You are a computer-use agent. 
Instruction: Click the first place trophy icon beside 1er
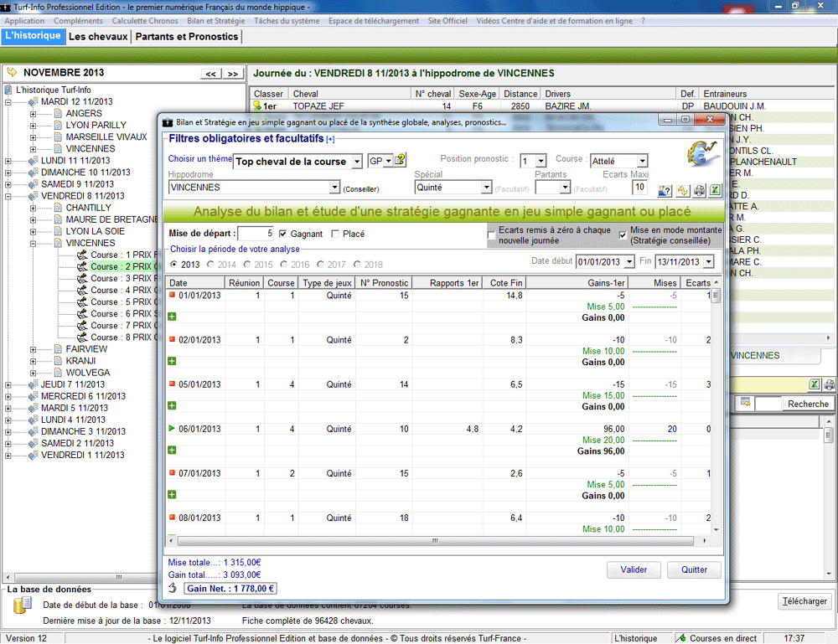coord(256,106)
